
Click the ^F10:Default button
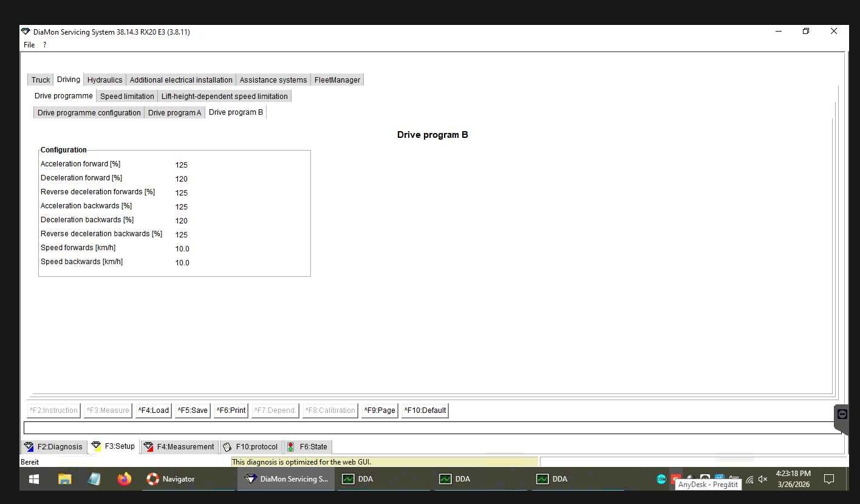pyautogui.click(x=425, y=410)
